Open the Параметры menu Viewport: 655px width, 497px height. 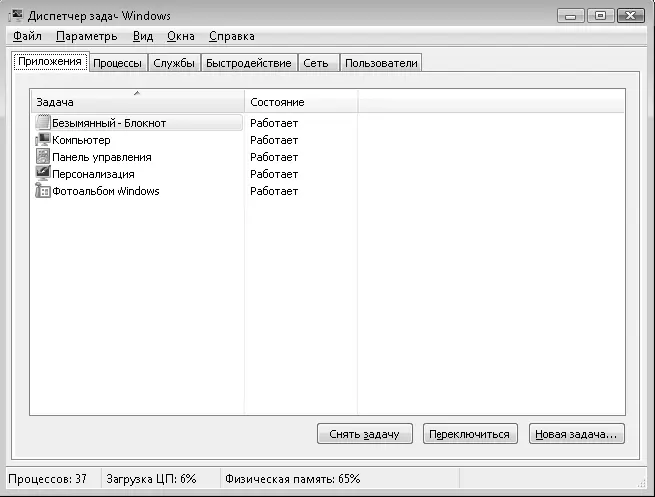(x=86, y=36)
